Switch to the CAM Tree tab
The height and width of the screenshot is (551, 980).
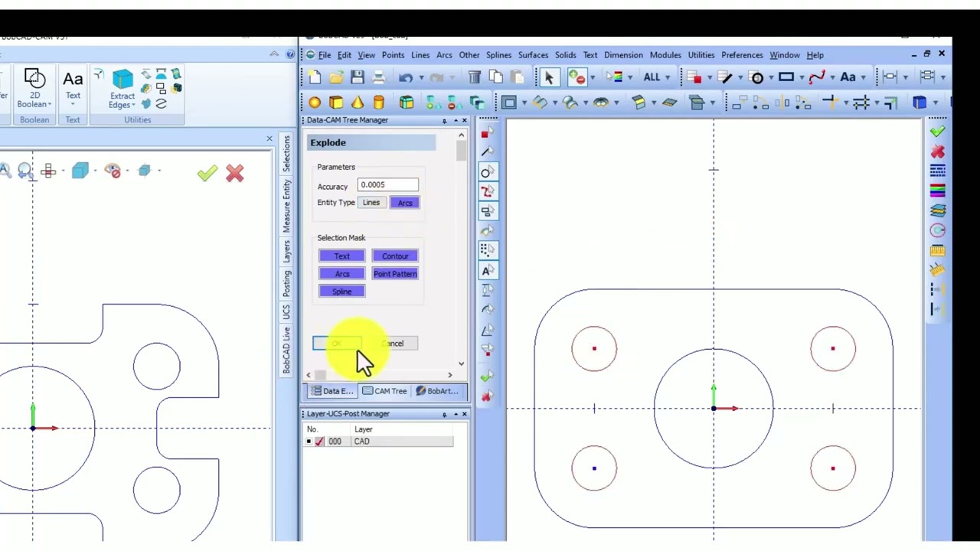(x=385, y=391)
